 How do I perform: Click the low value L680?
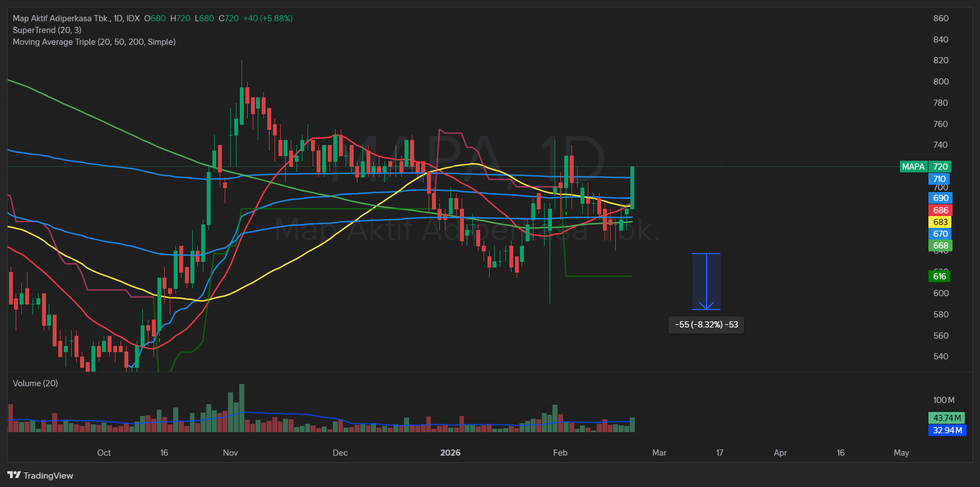[205, 18]
